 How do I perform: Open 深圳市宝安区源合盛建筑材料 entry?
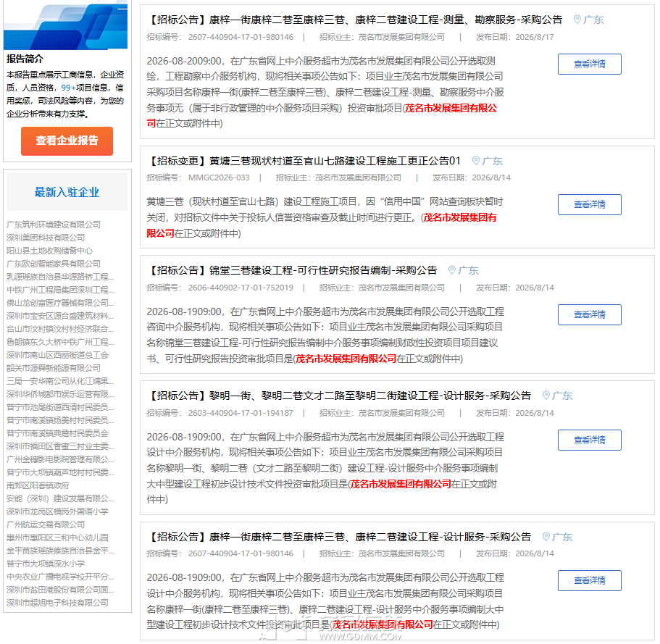60,316
